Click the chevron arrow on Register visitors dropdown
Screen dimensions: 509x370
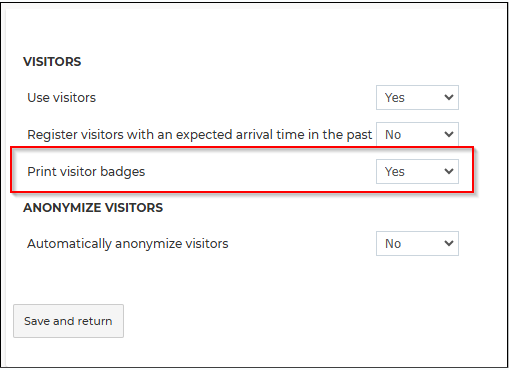(449, 134)
